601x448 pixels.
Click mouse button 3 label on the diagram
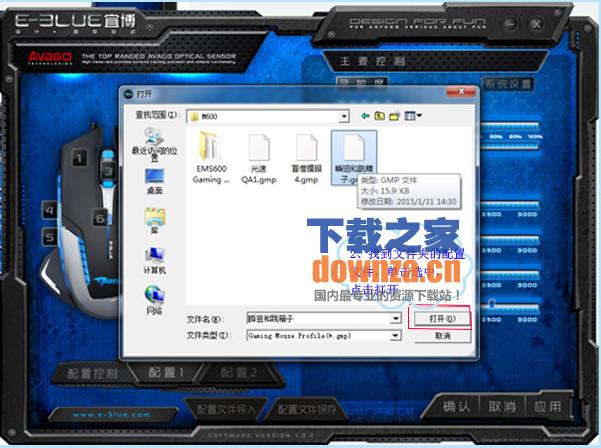tap(108, 171)
